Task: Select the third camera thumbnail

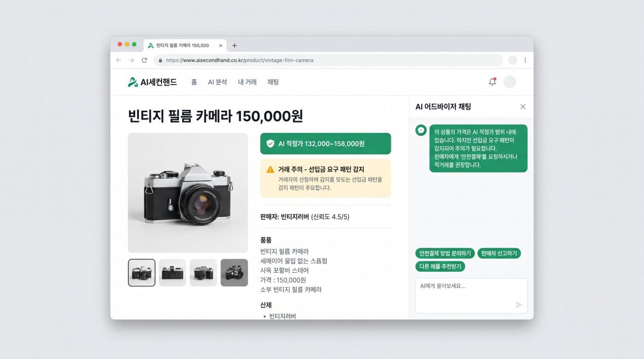Action: [x=203, y=273]
